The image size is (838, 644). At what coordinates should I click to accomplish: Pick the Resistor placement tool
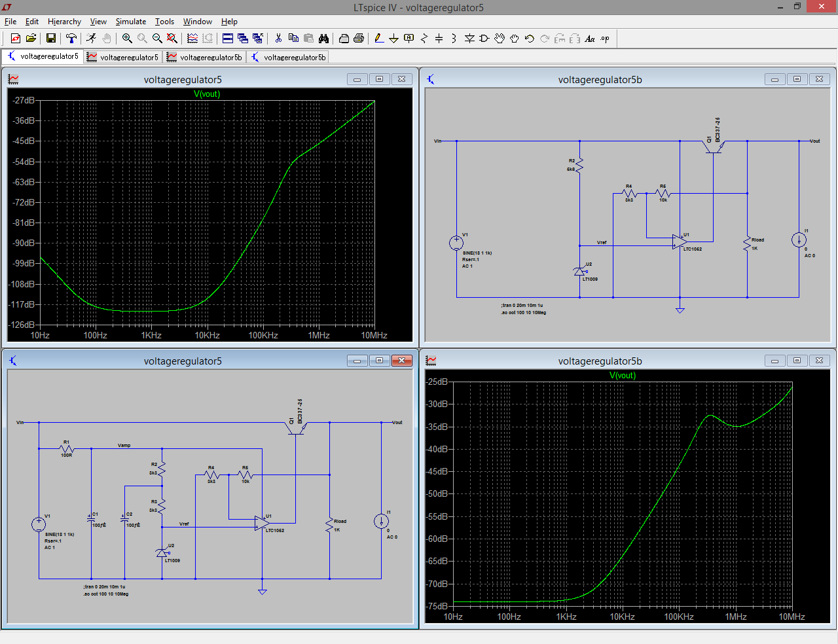[x=424, y=39]
